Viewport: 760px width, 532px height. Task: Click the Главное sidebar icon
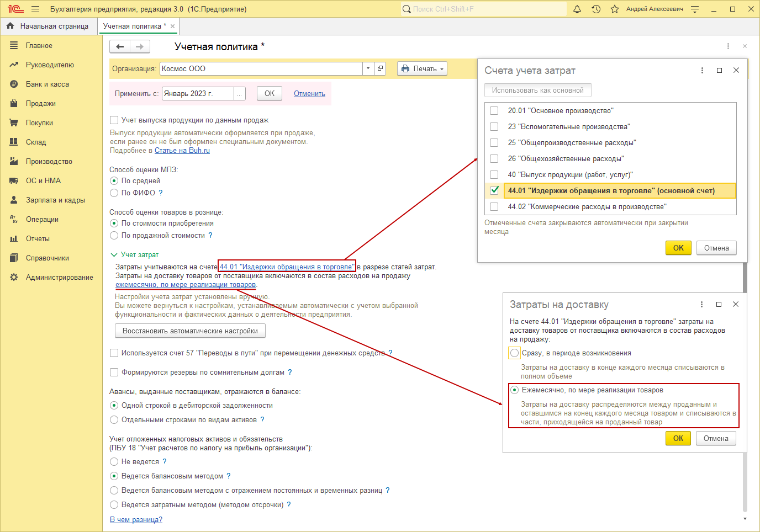14,45
